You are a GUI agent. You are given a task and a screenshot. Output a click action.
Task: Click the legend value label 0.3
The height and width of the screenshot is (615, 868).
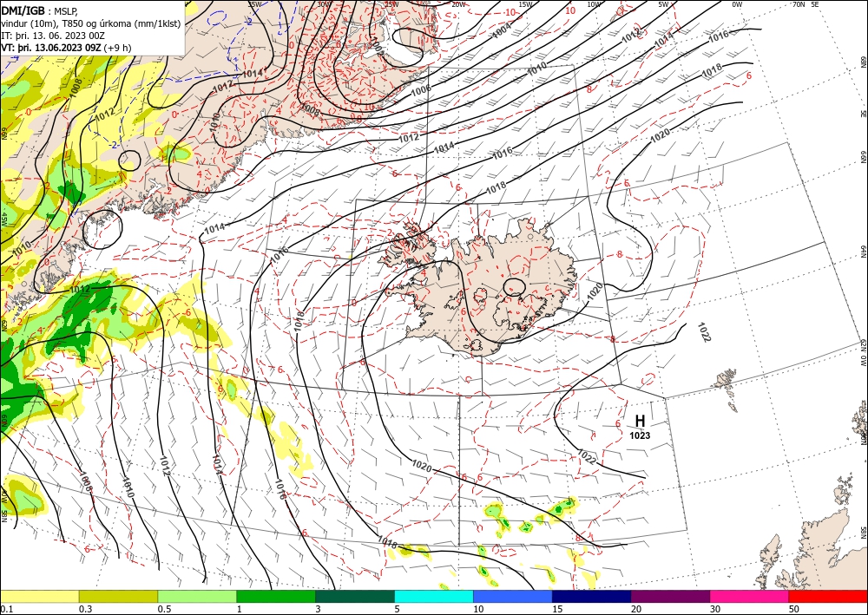pyautogui.click(x=85, y=609)
